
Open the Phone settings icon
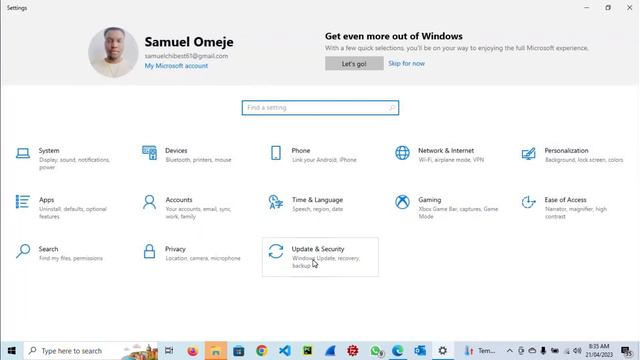(276, 153)
